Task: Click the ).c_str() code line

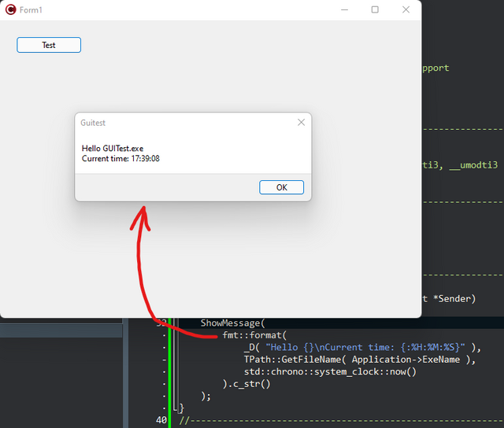Action: (246, 384)
